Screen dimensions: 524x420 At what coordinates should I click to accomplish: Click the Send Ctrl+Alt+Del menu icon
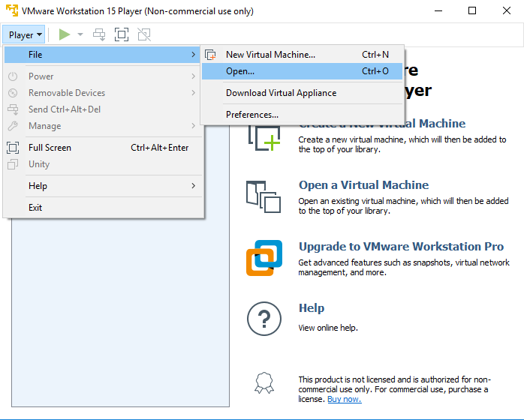13,109
